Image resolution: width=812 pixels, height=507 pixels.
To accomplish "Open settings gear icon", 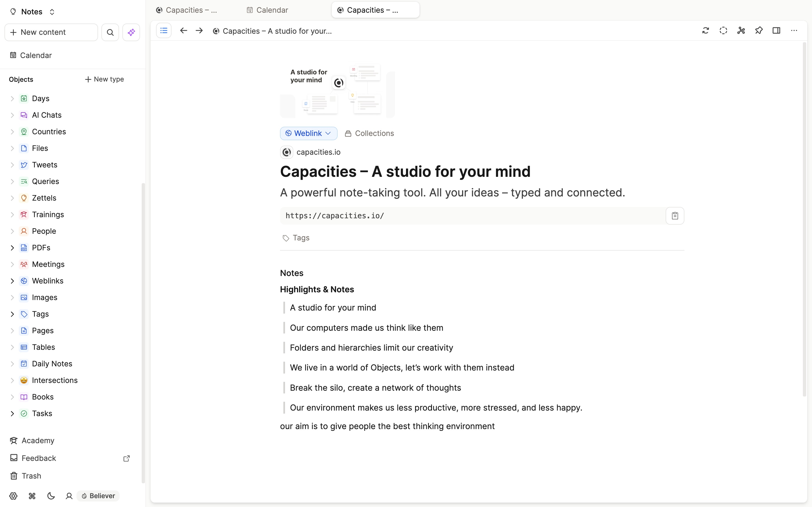I will point(13,496).
